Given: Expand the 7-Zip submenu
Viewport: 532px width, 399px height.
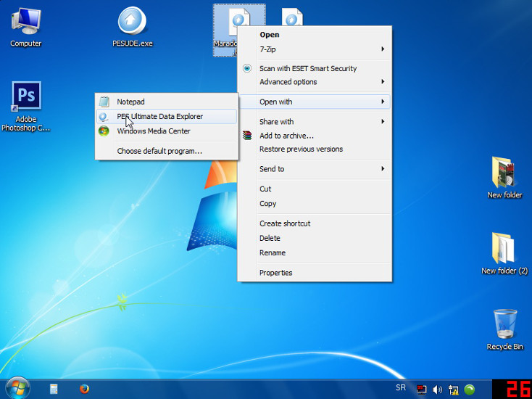Looking at the screenshot, I should pos(315,49).
